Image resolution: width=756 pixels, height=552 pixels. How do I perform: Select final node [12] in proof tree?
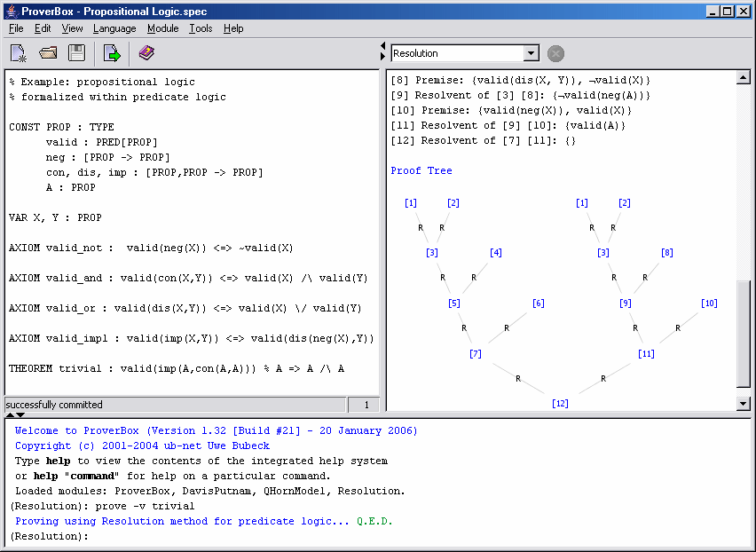pos(560,404)
